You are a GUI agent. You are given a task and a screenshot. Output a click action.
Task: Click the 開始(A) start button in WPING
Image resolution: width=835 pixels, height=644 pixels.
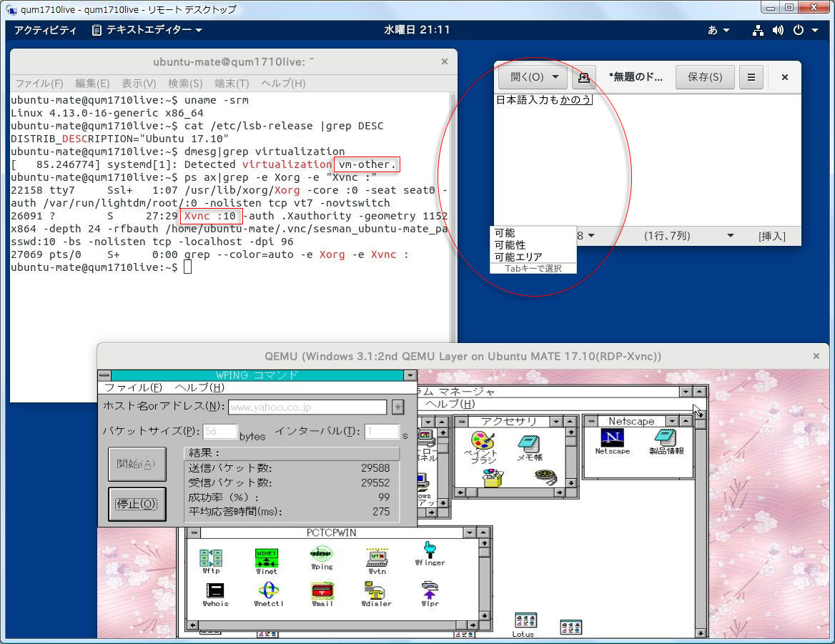pos(137,464)
